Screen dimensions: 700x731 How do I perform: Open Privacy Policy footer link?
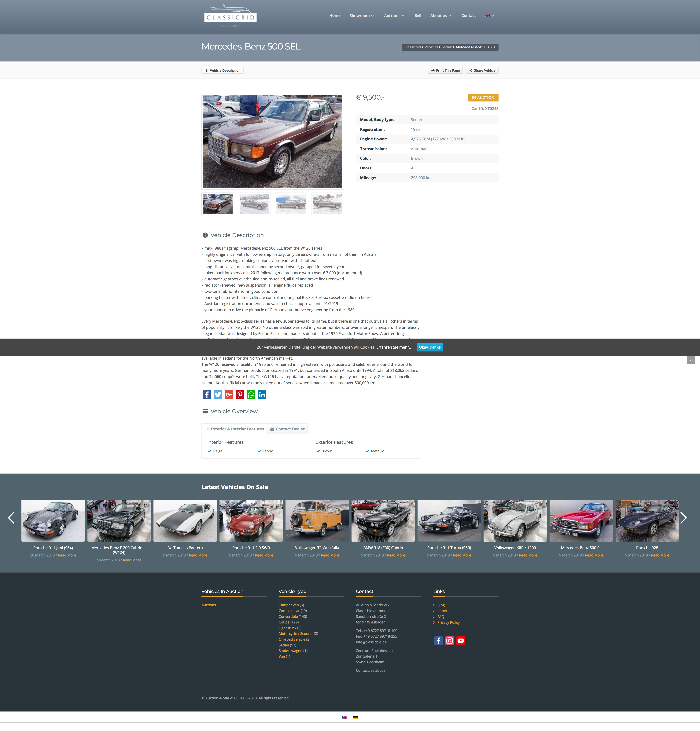[448, 623]
